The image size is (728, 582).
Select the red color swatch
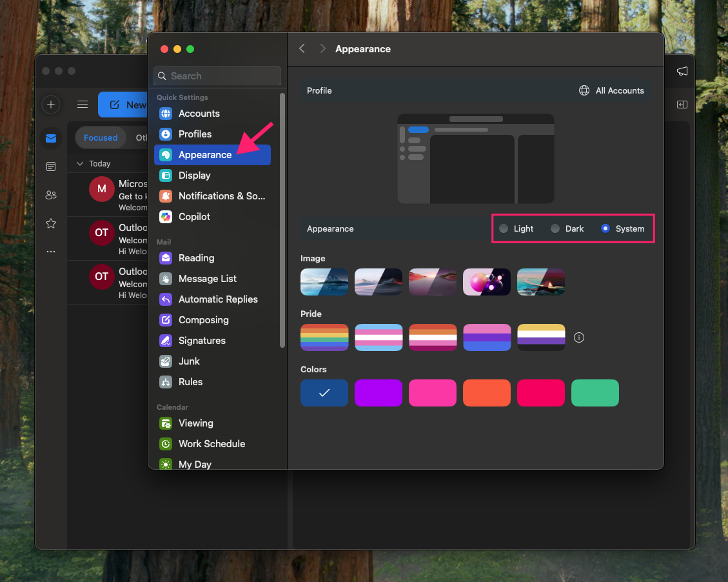coord(541,393)
